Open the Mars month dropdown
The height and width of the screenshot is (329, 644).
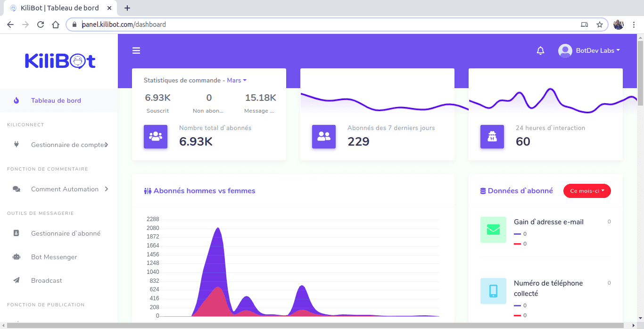click(237, 80)
